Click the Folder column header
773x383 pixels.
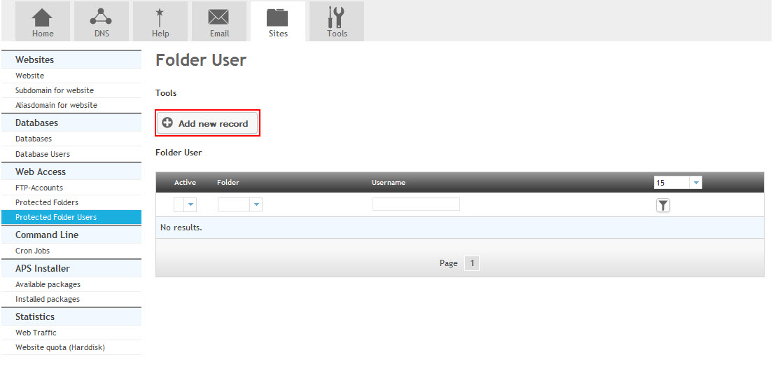coord(228,182)
